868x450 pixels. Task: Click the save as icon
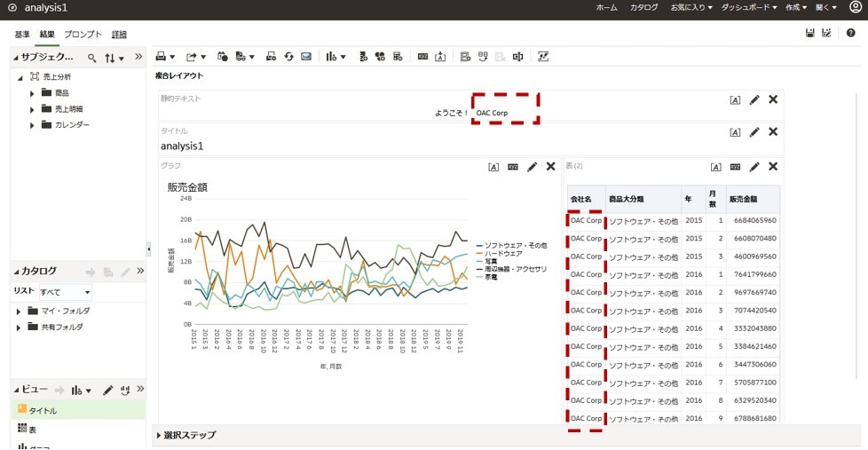click(x=826, y=33)
